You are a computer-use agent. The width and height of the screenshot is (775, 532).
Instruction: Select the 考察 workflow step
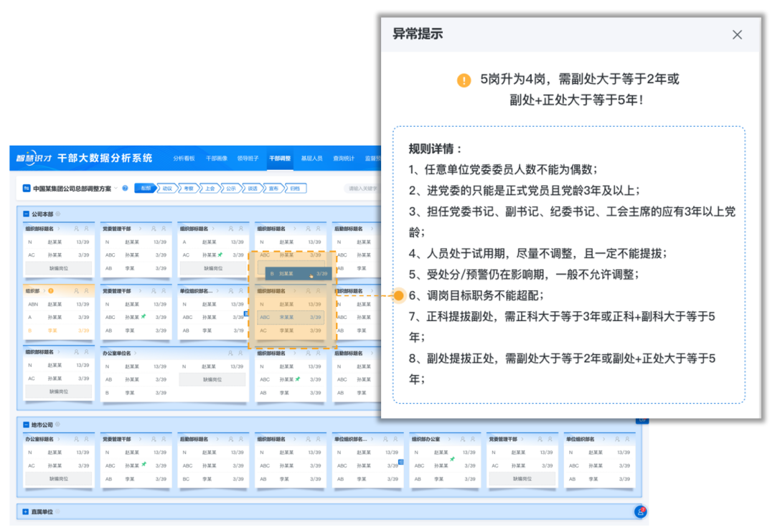[x=188, y=189]
